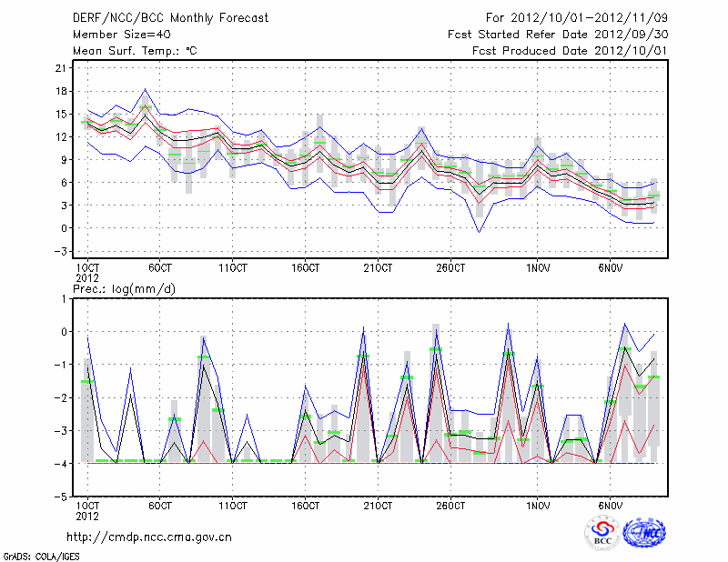
Task: Select 6OCT tick on precipitation chart axis
Action: point(160,505)
